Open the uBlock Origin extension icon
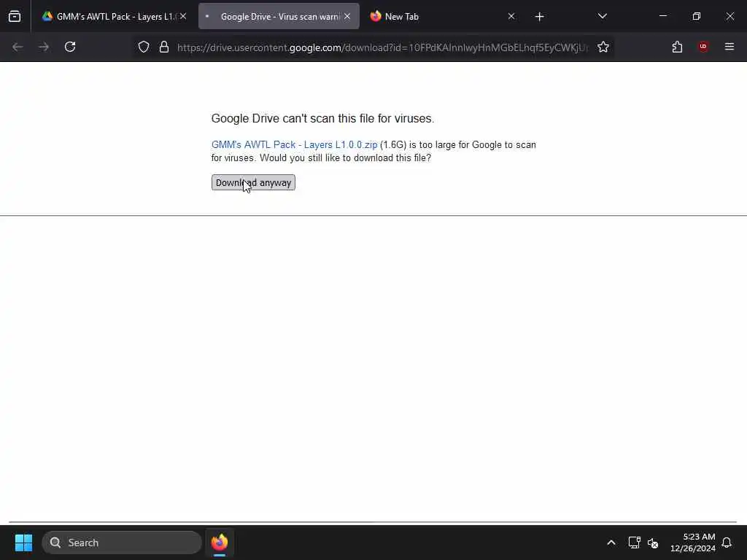The height and width of the screenshot is (560, 747). pos(703,47)
